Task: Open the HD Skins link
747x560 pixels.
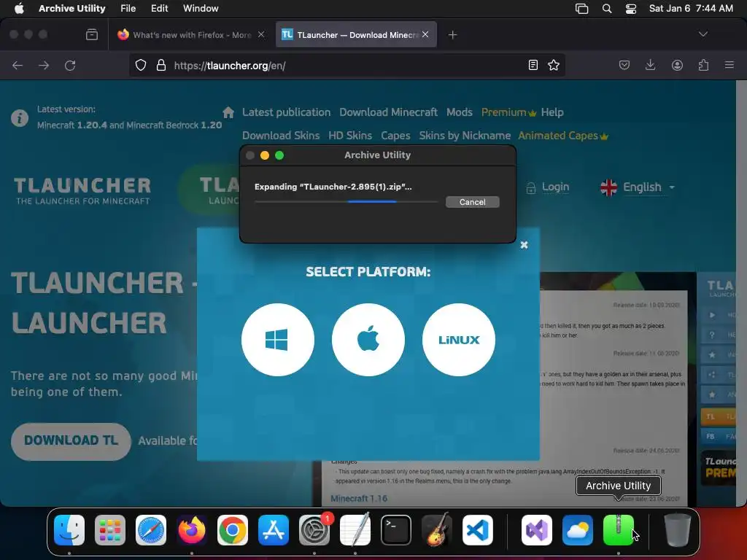Action: (350, 136)
